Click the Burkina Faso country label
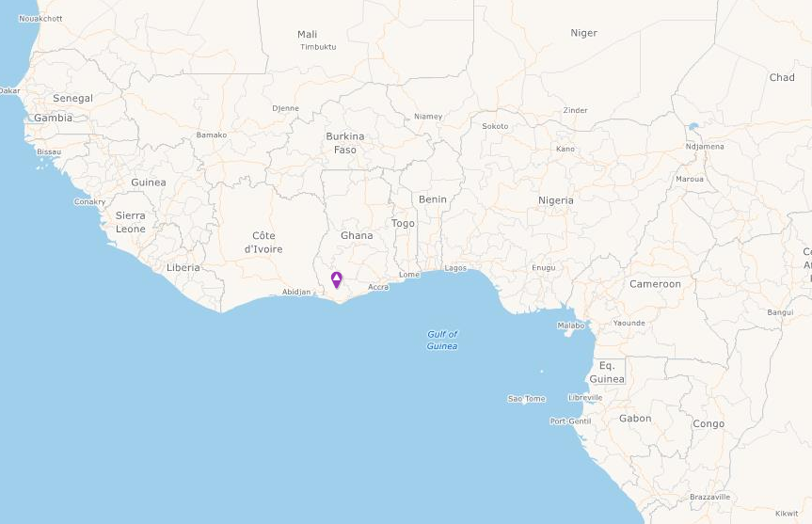 (x=345, y=143)
